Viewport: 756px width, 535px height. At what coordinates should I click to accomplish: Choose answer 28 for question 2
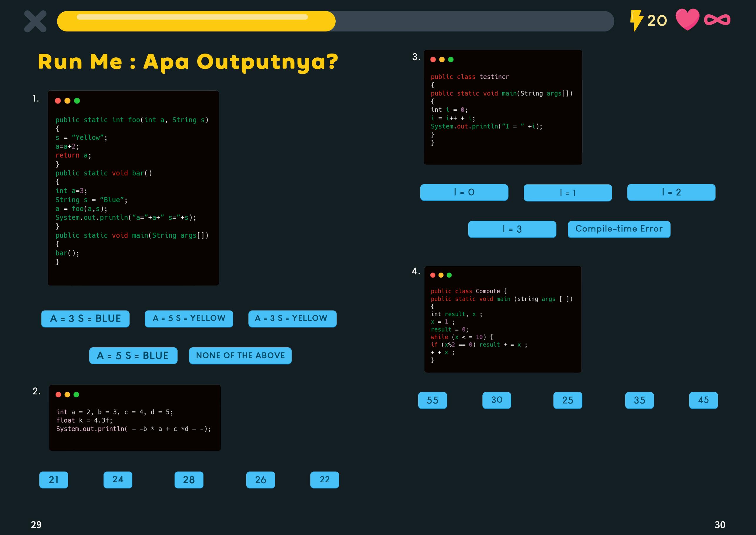(189, 480)
